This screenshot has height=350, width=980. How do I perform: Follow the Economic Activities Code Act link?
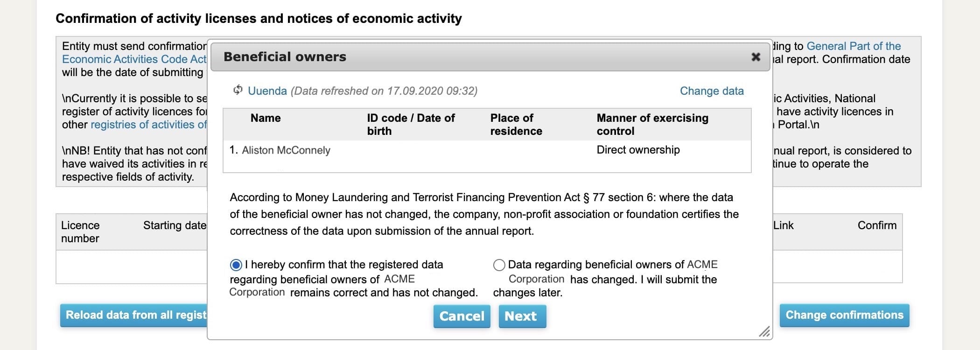point(134,59)
